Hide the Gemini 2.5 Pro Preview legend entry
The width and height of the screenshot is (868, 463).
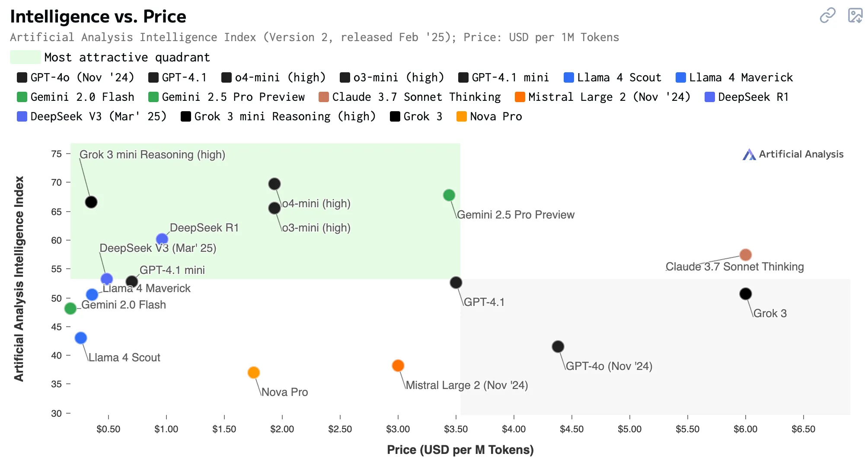tap(227, 97)
